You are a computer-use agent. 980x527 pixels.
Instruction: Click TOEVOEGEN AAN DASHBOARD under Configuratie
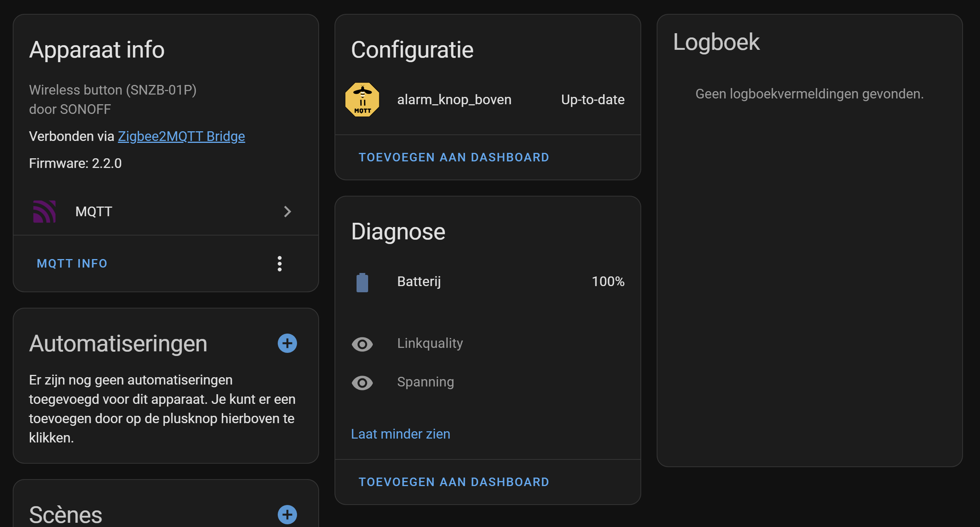coord(454,157)
